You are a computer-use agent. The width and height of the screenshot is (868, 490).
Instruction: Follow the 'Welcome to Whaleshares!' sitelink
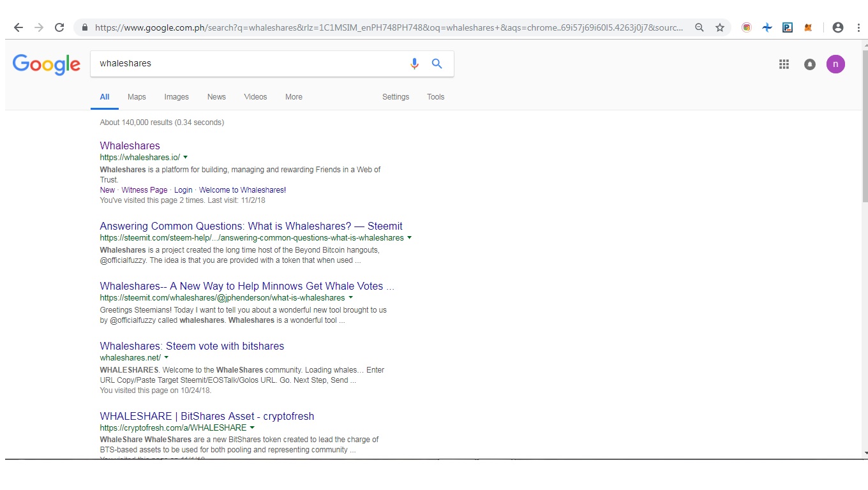(x=243, y=190)
